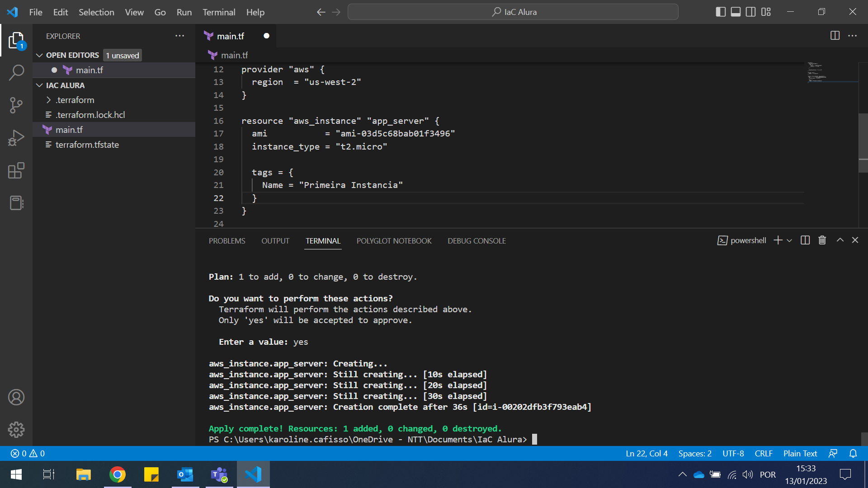Viewport: 868px width, 488px height.
Task: Open the Manage gear icon
Action: tap(16, 430)
